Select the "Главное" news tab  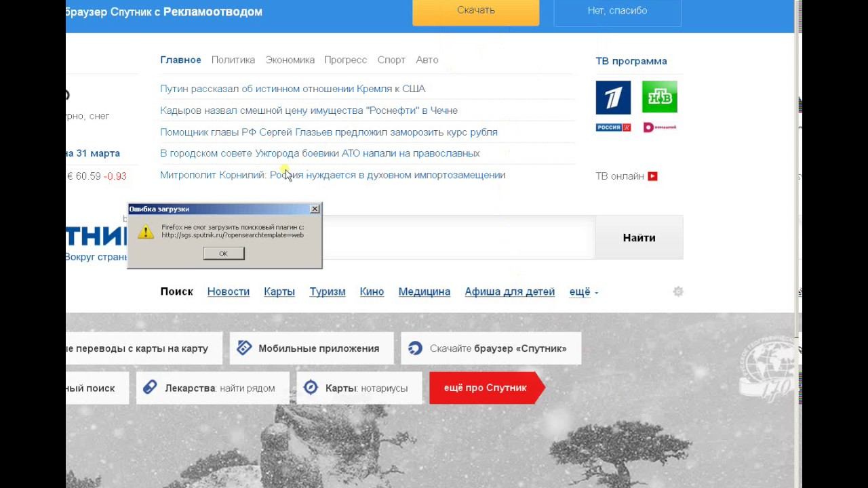tap(180, 60)
